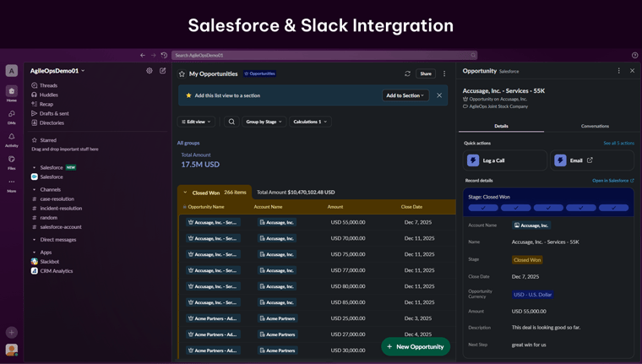Open the USD 70,000.00 opportunity row name

pyautogui.click(x=213, y=238)
